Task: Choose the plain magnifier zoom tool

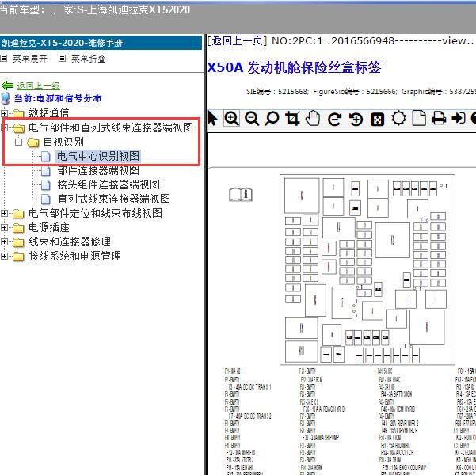Action: pyautogui.click(x=272, y=119)
